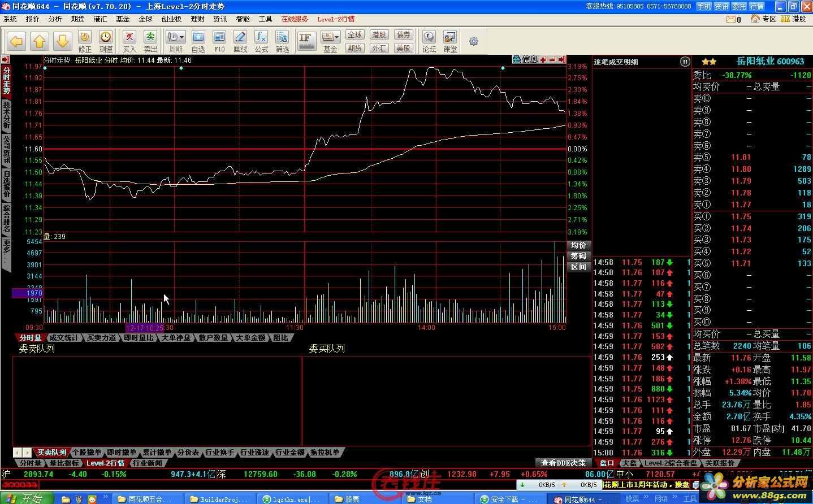Open the toolbar settings gear
The width and height of the screenshot is (813, 504).
coord(474,41)
